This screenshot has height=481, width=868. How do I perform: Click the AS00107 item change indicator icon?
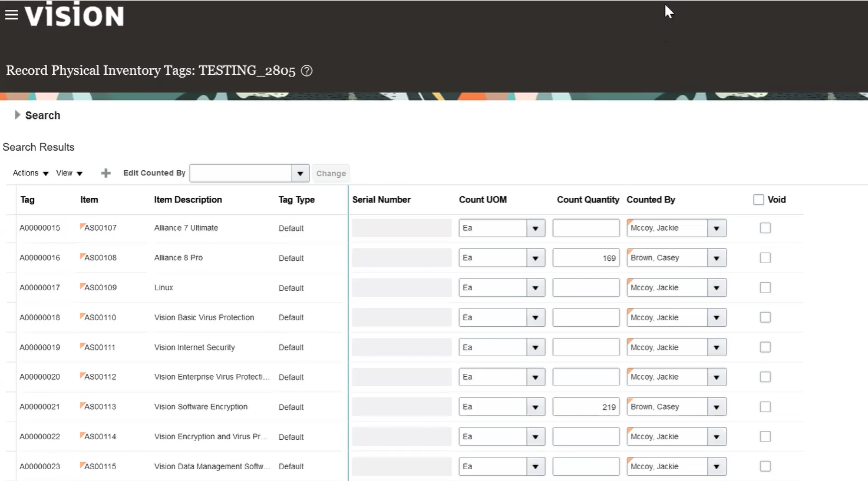(82, 225)
